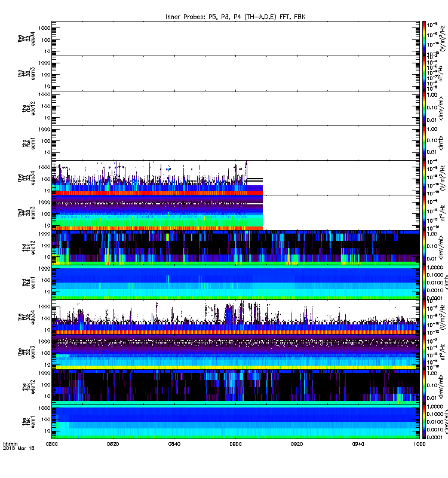
Task: Click the 10 frequency tick of the fbk scm1
Action: tap(47, 431)
